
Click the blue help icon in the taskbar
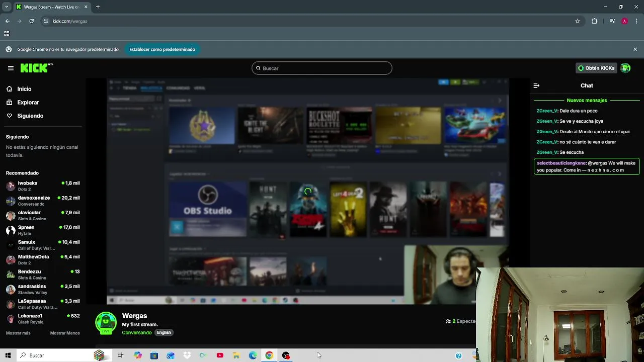(x=458, y=355)
